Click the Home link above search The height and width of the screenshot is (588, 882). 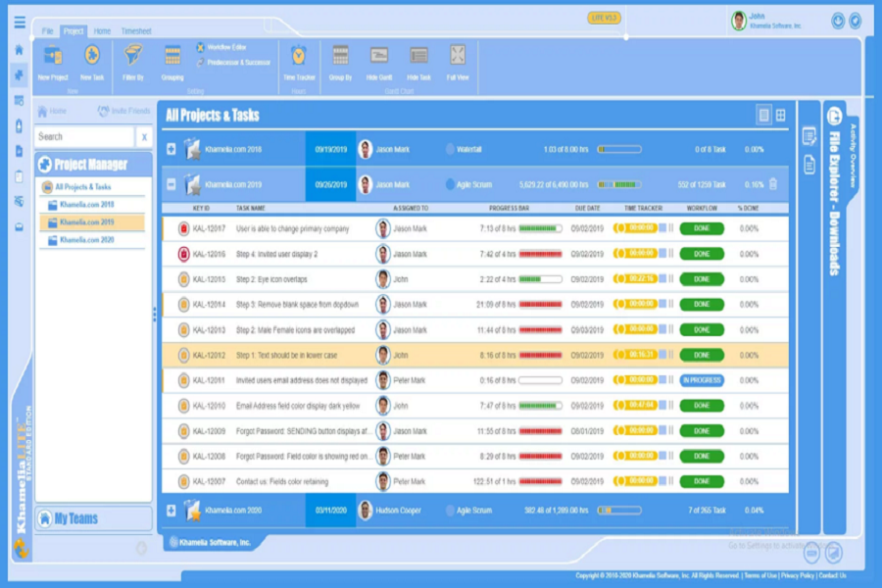(x=52, y=111)
